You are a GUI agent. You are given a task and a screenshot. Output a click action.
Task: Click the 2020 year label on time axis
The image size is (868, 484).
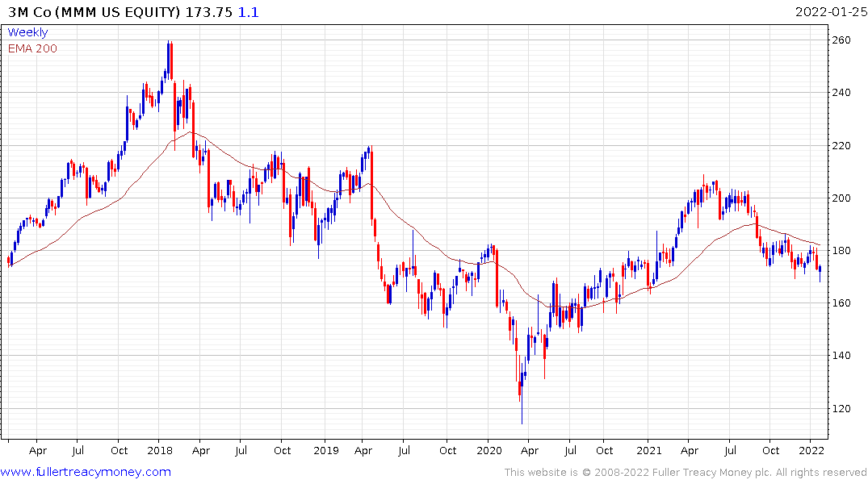pos(489,451)
